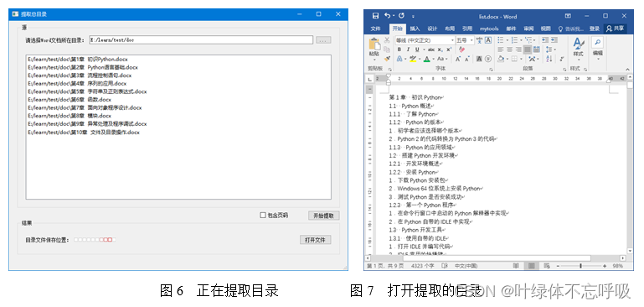644x307 pixels.
Task: Click the Grow Font icon in Word
Action: 458,59
